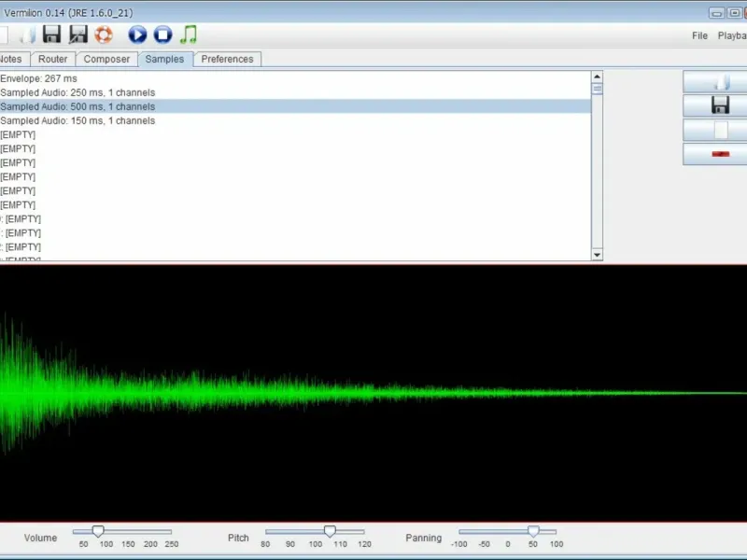This screenshot has width=747, height=560.
Task: Open the File menu
Action: click(699, 35)
